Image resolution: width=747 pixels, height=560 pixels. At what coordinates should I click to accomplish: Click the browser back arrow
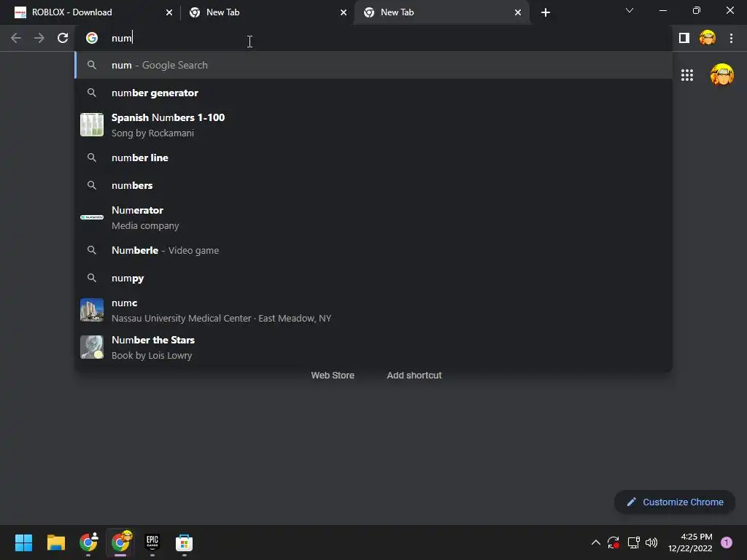[x=16, y=38]
